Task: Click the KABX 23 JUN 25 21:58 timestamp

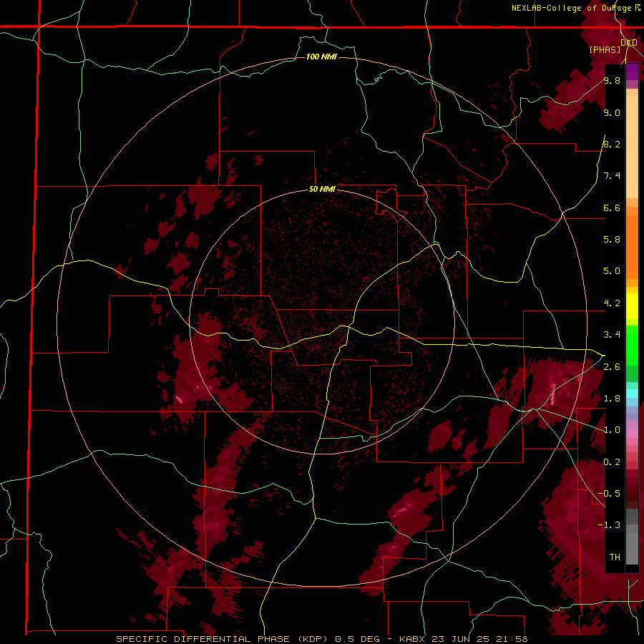Action: pyautogui.click(x=464, y=639)
